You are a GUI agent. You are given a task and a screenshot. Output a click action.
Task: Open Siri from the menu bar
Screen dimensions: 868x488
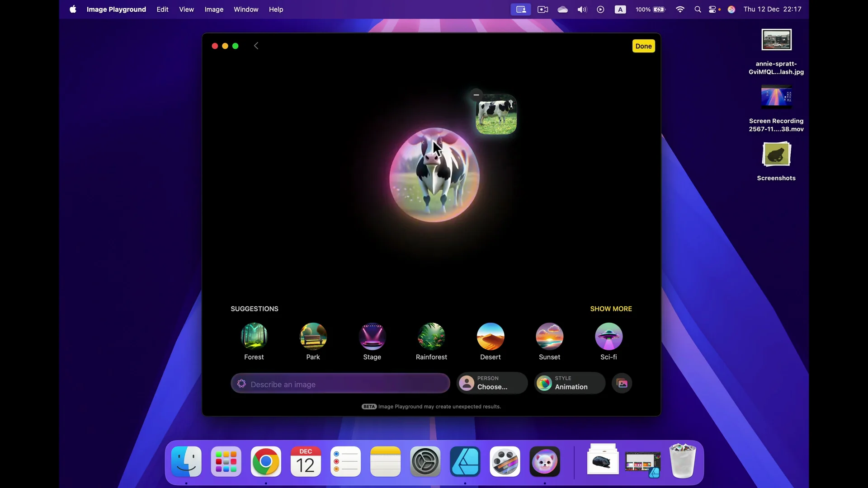click(731, 9)
